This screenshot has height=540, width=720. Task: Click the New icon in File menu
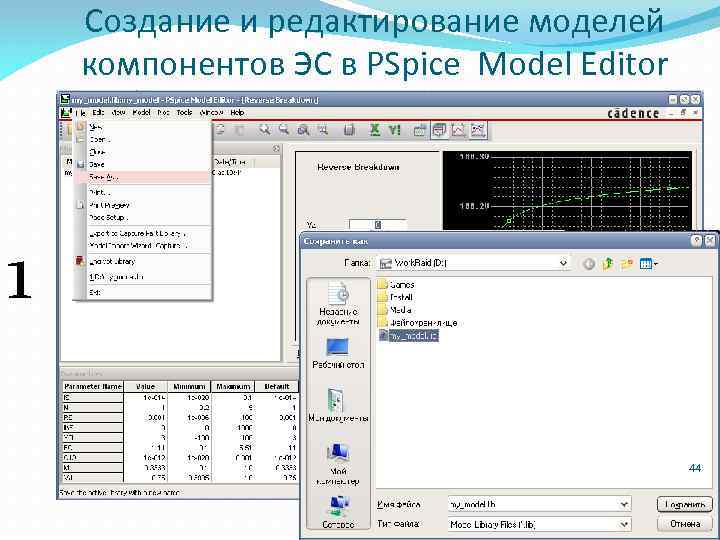[x=80, y=126]
